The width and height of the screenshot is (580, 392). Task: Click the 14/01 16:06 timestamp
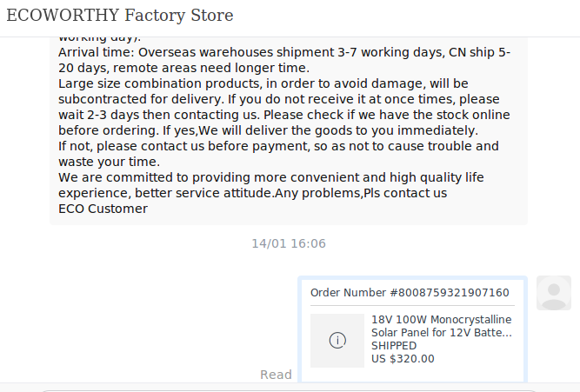tap(289, 243)
